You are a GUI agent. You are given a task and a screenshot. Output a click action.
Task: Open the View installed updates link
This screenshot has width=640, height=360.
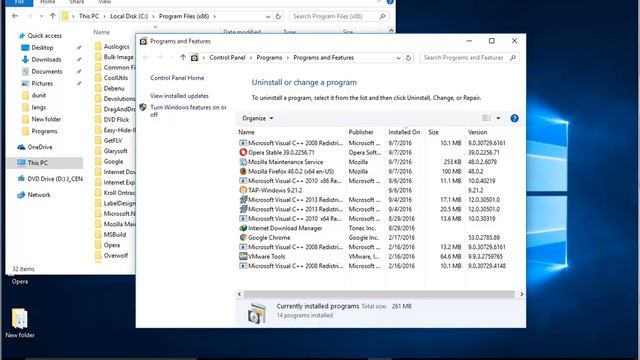tap(179, 96)
